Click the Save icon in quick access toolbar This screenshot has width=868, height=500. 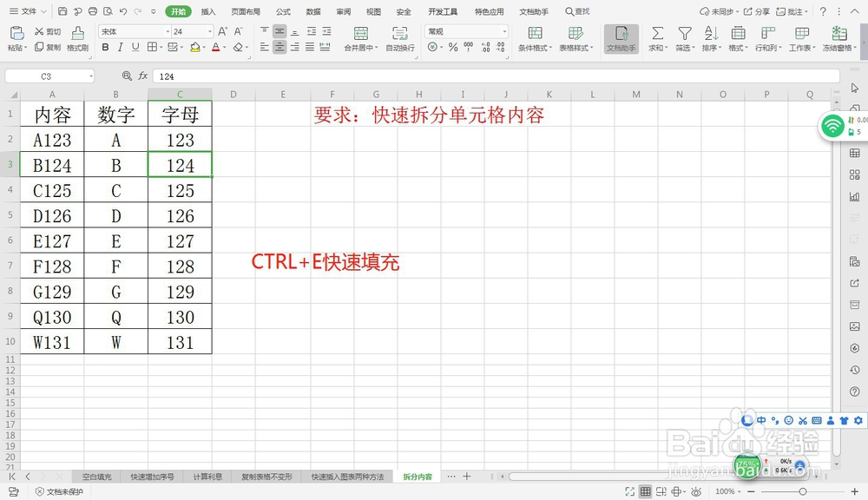coord(62,11)
